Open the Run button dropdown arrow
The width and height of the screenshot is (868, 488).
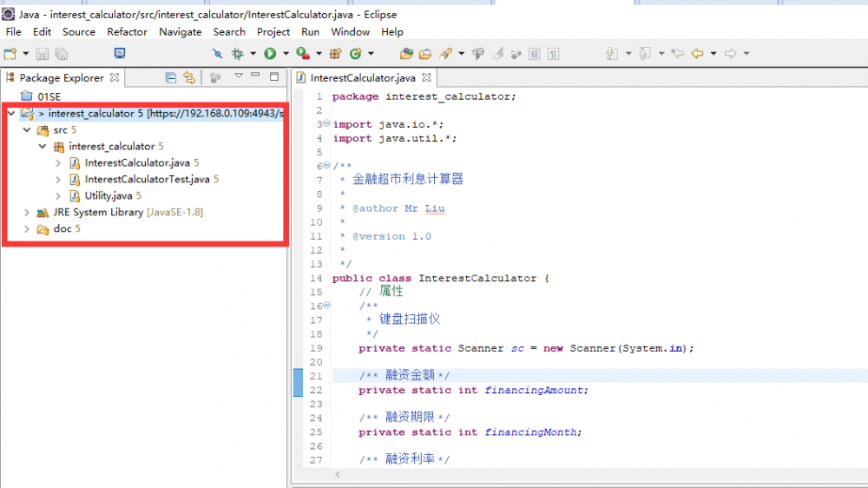point(286,53)
